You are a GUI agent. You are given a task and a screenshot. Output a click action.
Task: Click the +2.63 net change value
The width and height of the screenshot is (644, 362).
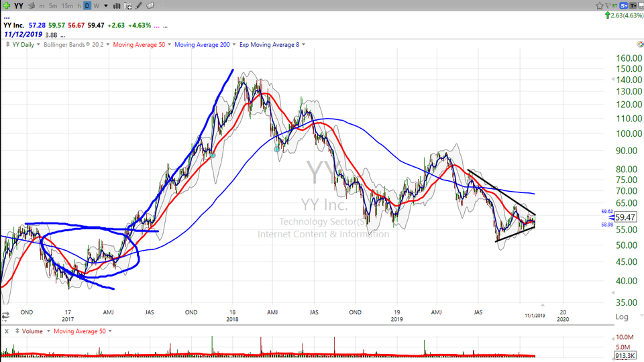(116, 25)
